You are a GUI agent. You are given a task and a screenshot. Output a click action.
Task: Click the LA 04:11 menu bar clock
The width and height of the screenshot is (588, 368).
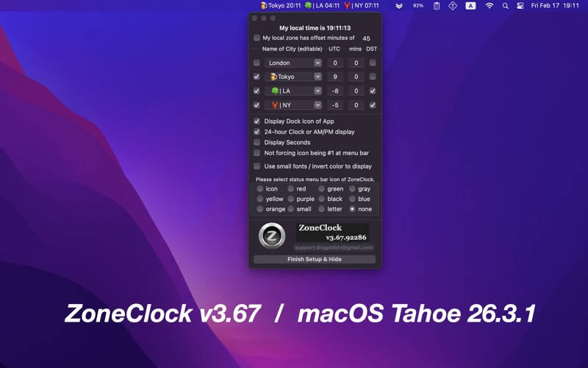click(322, 6)
